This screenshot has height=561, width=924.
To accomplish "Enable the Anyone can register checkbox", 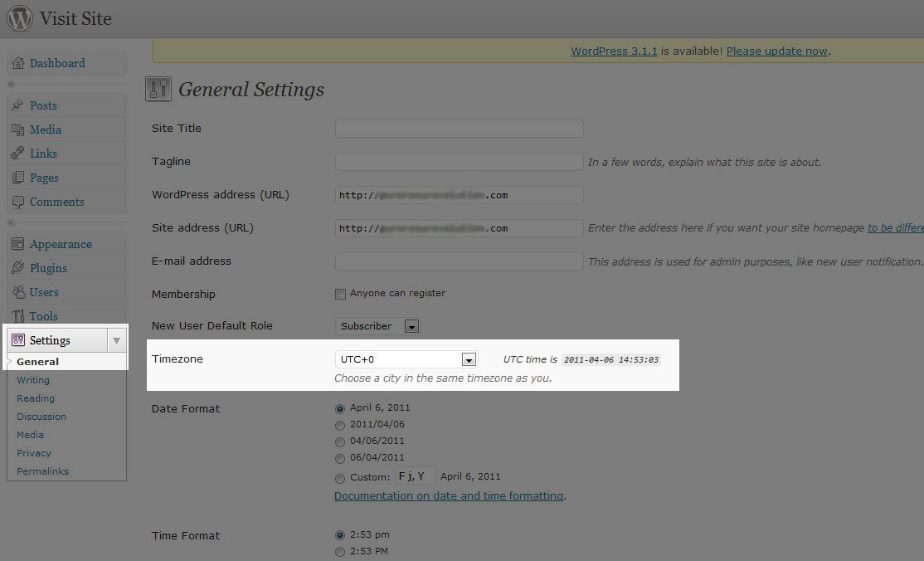I will [340, 294].
